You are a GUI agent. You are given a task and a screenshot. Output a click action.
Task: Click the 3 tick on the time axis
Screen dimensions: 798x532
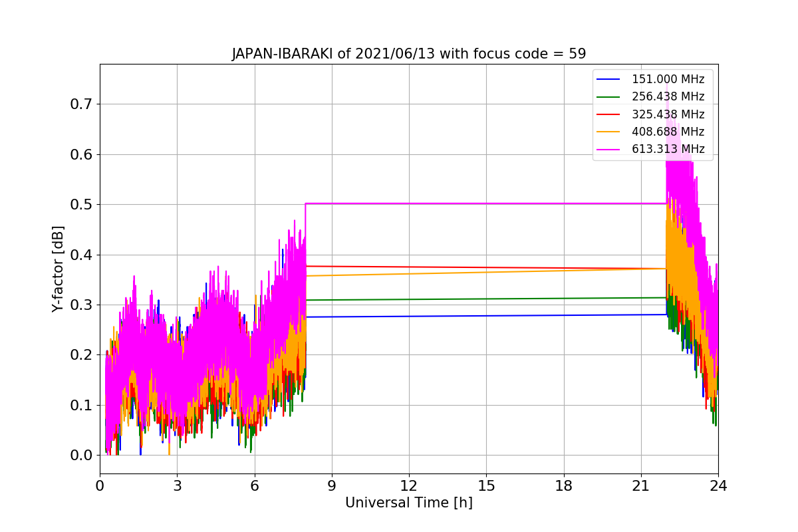pos(177,485)
